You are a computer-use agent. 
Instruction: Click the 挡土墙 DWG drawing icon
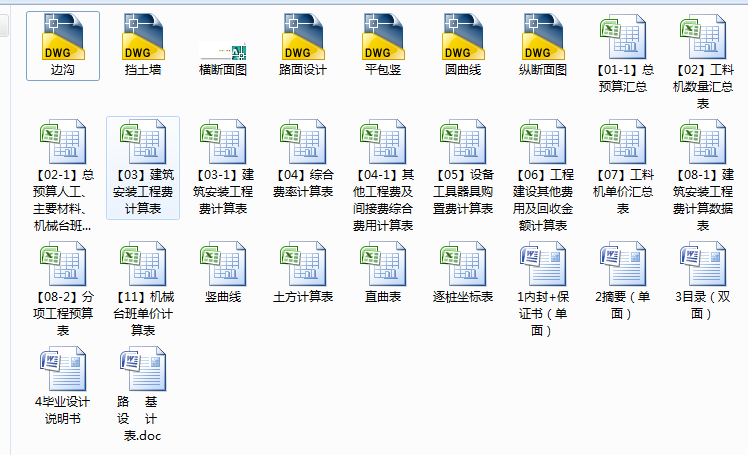point(143,37)
